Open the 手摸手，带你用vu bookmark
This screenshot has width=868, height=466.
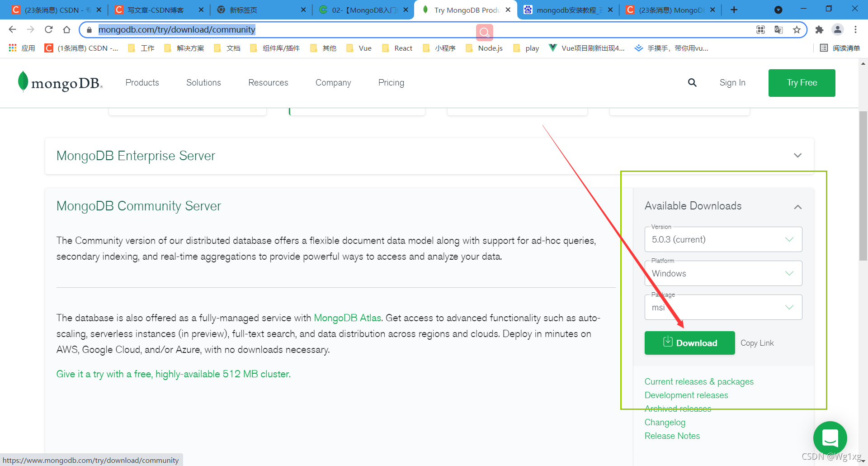(x=671, y=48)
